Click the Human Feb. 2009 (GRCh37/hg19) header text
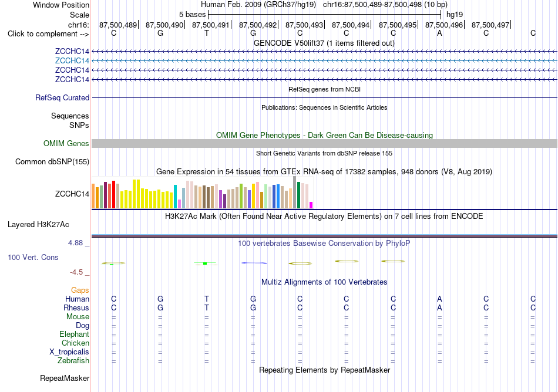 (258, 5)
